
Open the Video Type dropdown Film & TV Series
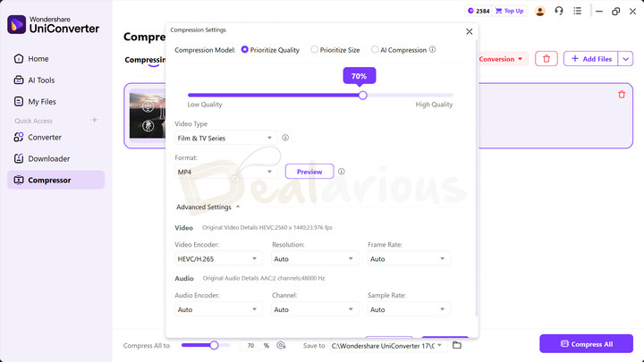tap(225, 138)
